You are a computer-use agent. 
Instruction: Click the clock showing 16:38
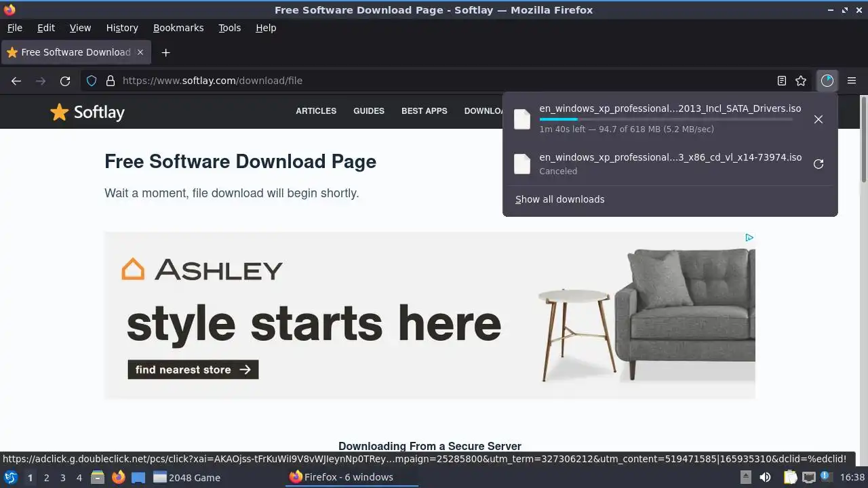tap(852, 477)
